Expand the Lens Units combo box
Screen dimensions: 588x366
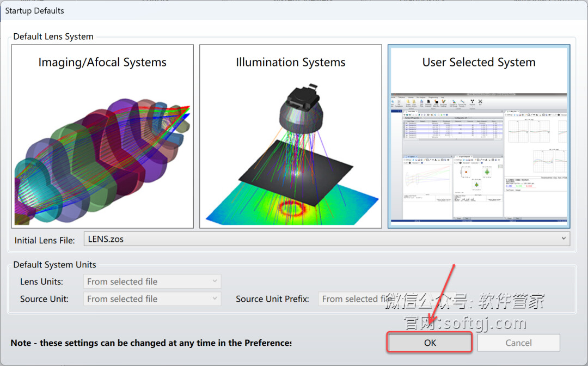pos(152,281)
